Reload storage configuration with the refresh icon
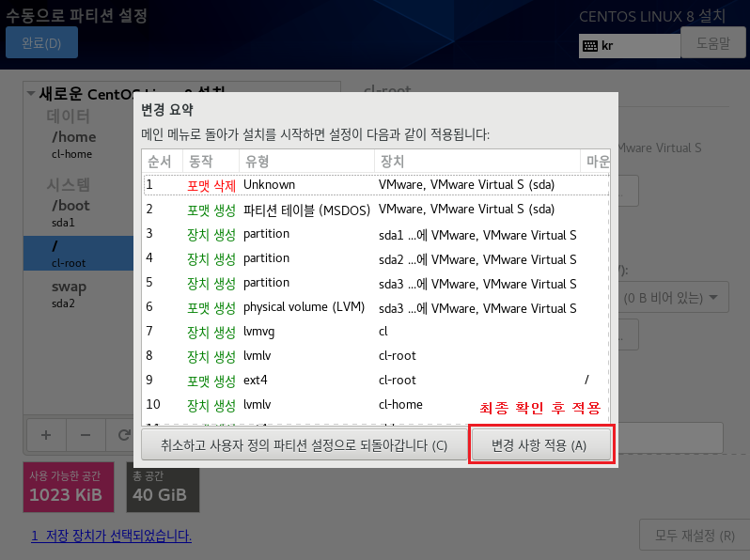The height and width of the screenshot is (560, 750). (x=123, y=435)
